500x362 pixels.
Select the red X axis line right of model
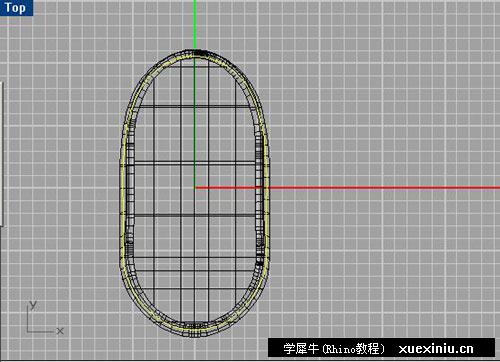click(x=383, y=188)
